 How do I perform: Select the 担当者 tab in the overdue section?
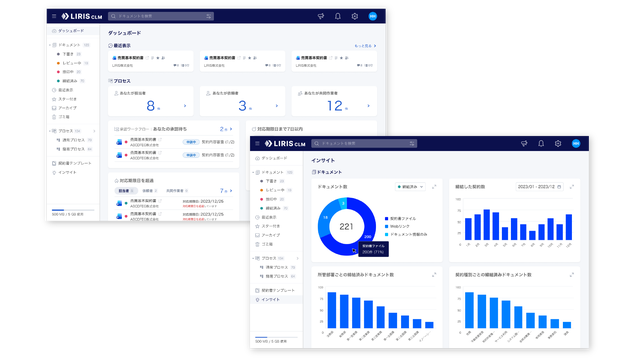pos(125,191)
